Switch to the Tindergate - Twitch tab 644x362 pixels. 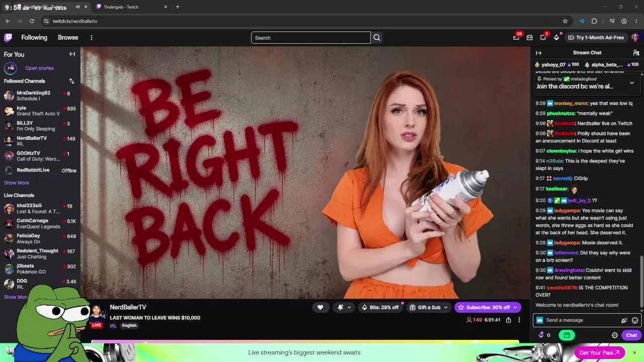coord(131,7)
